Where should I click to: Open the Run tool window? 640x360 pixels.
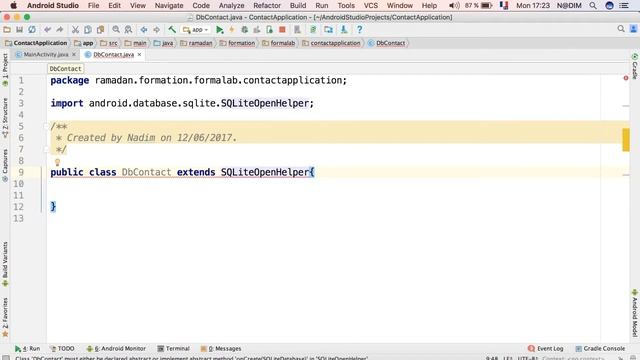[x=27, y=349]
